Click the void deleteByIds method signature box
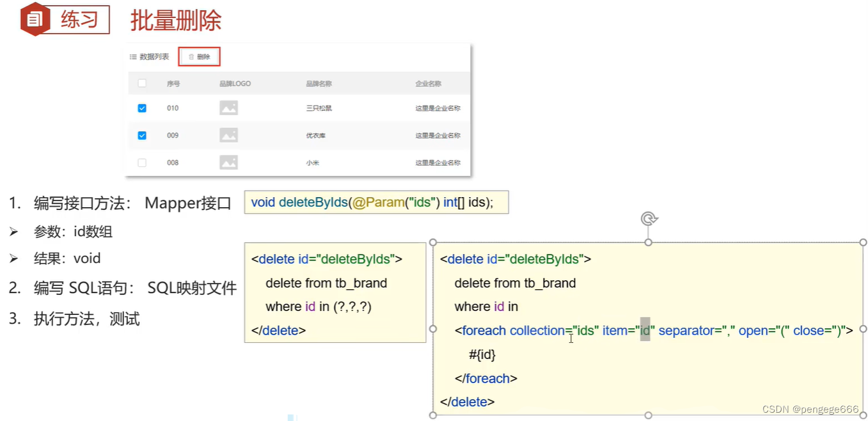 coord(376,202)
